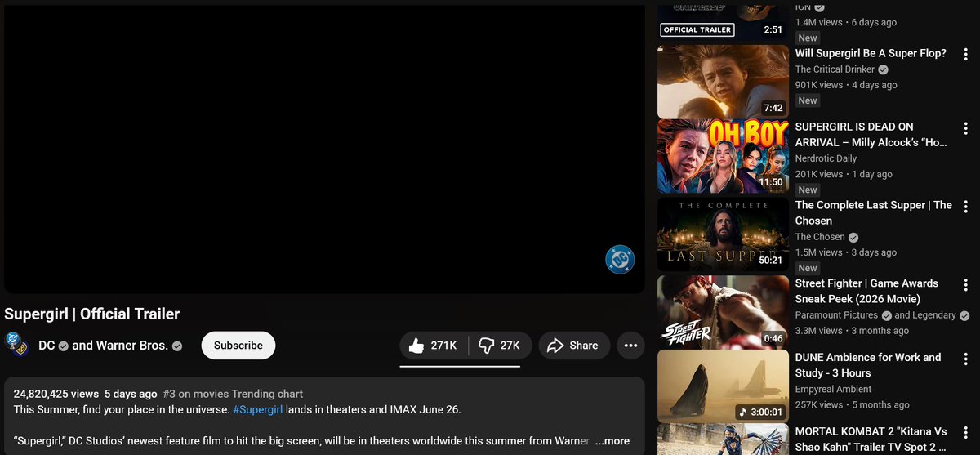Open the OH BOY Nerdrotic thumbnail

click(x=724, y=156)
